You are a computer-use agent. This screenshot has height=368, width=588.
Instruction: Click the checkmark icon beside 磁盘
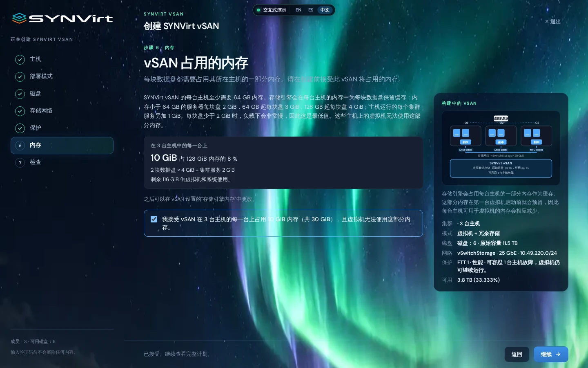[20, 94]
